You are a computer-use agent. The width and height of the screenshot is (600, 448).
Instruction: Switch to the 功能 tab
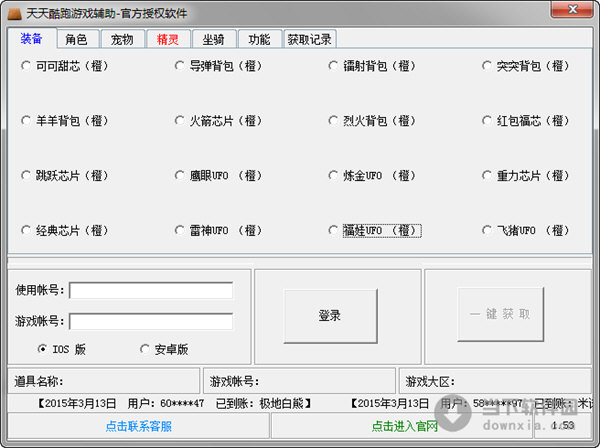coord(259,40)
